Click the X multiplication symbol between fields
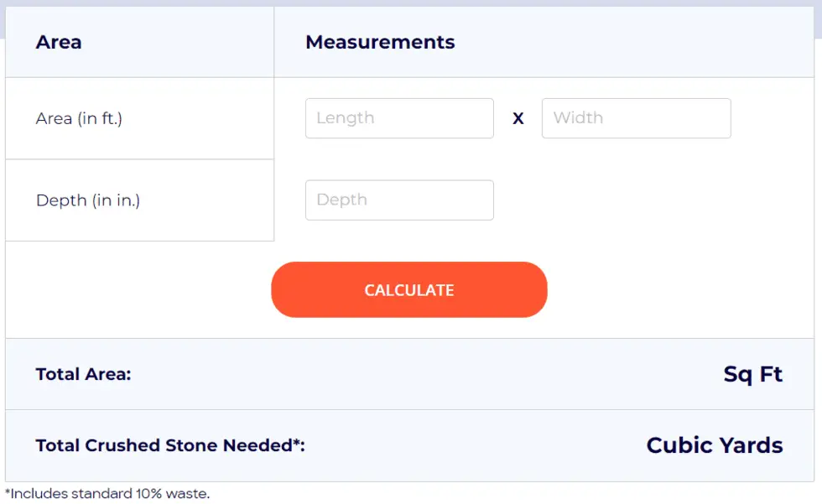The image size is (822, 504). [x=518, y=118]
